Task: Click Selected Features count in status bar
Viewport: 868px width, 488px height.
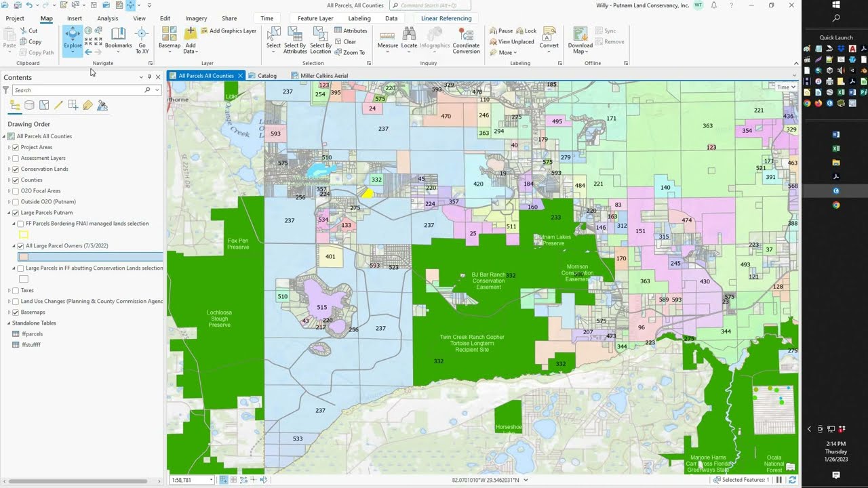Action: (741, 480)
